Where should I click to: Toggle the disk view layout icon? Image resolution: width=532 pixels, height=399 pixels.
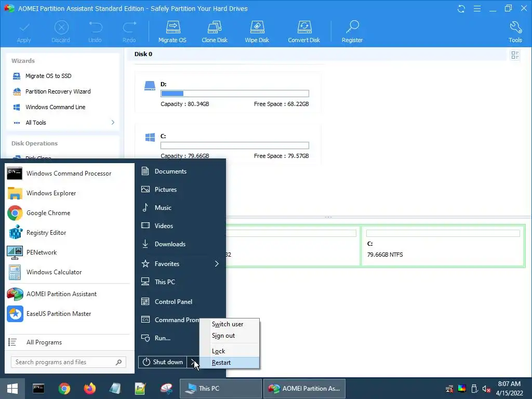click(x=515, y=55)
